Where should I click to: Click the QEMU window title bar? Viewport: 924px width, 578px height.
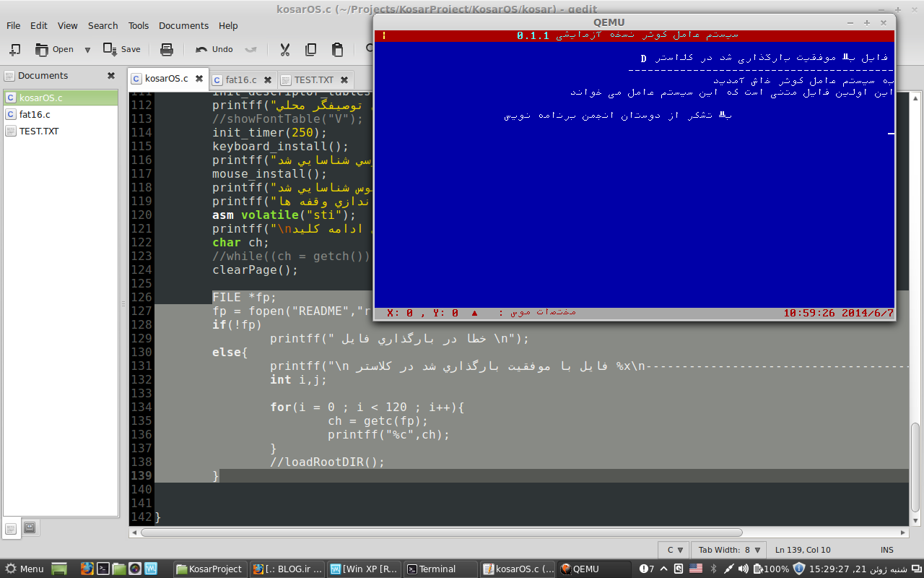[635, 22]
